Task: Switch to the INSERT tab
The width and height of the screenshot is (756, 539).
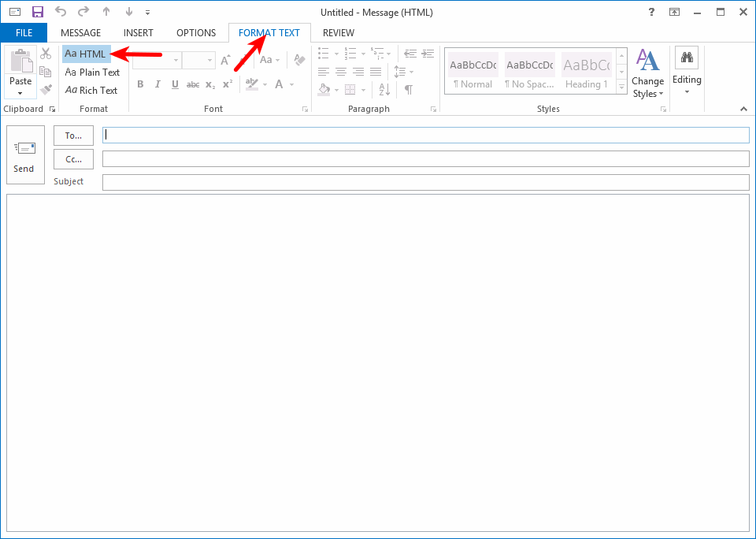Action: click(139, 33)
